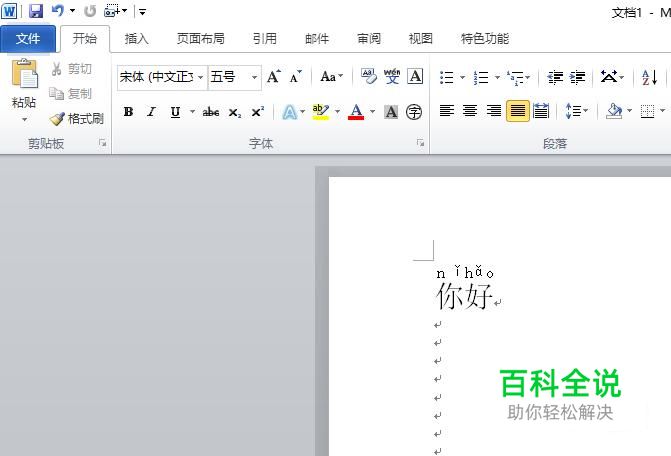Toggle Underline formatting
The width and height of the screenshot is (671, 456).
pyautogui.click(x=175, y=112)
